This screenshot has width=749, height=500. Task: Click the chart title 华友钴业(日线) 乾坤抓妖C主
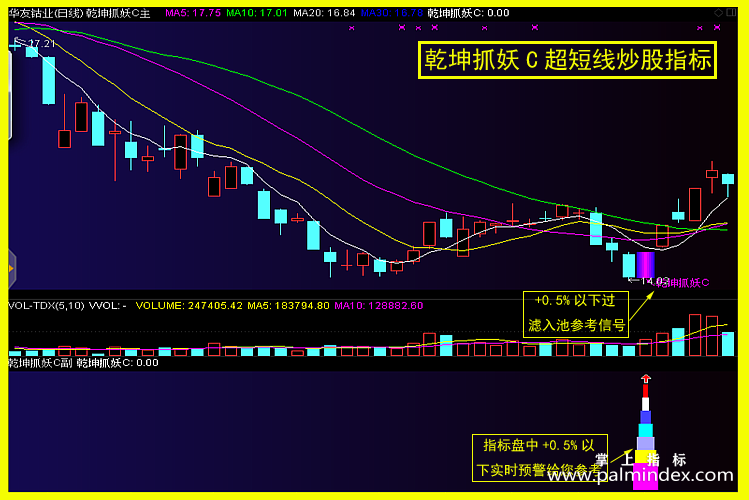(x=79, y=13)
